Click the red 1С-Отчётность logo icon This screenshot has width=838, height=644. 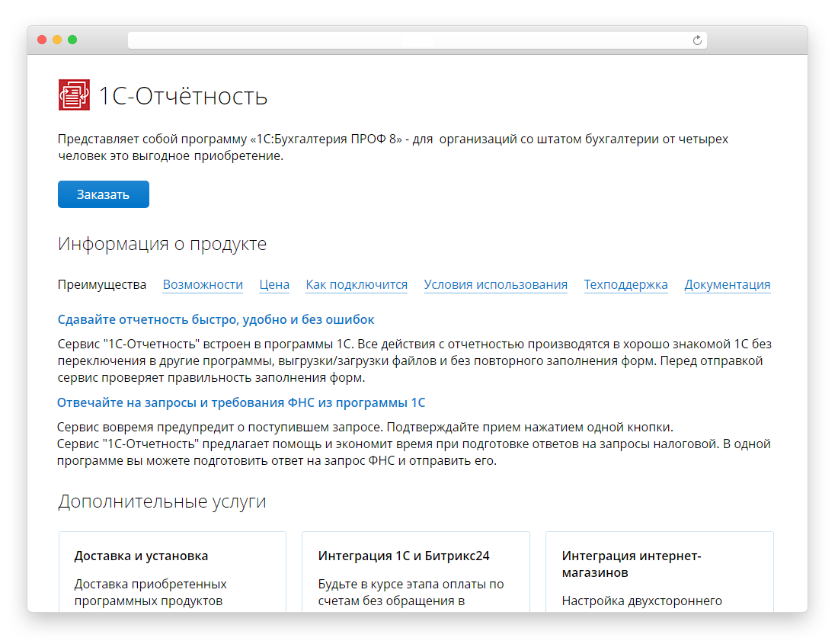click(74, 95)
